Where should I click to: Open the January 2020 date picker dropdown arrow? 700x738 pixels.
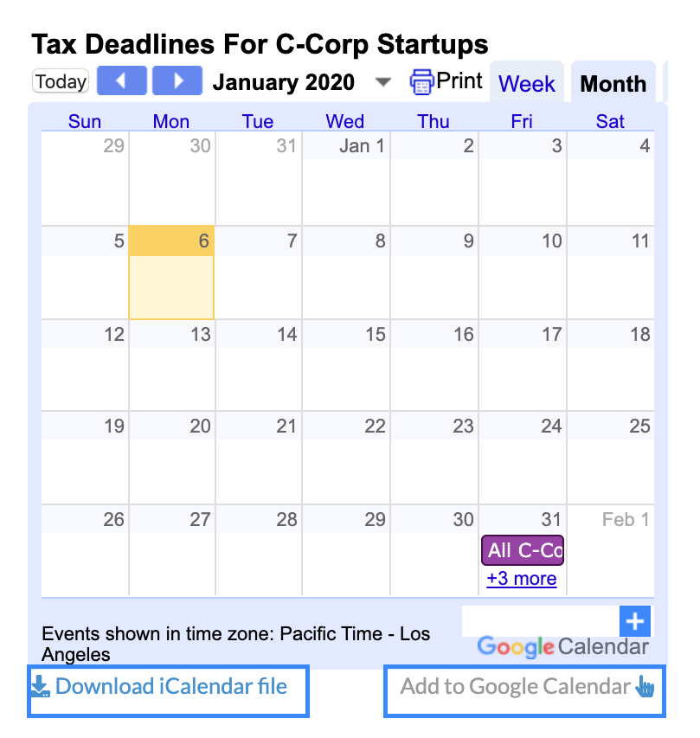coord(383,82)
